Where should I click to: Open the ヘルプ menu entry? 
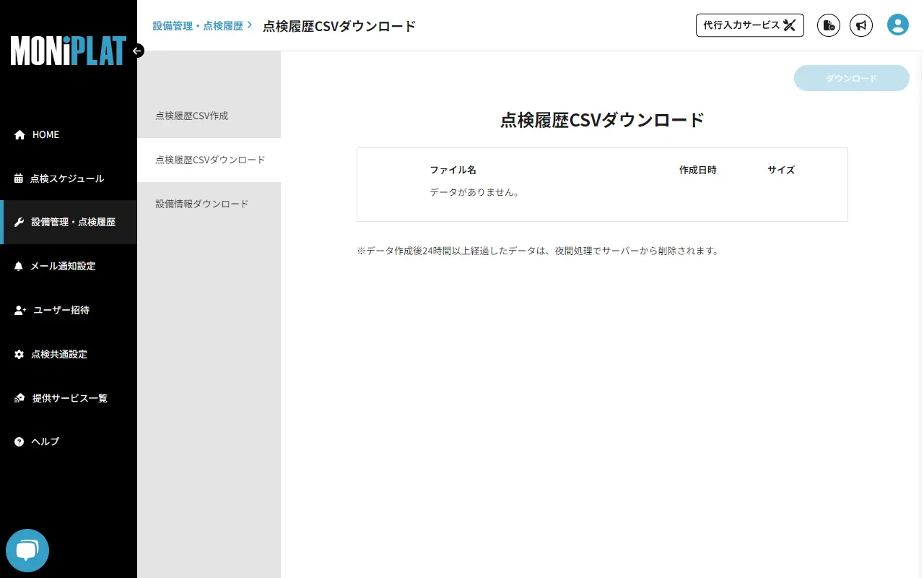45,441
